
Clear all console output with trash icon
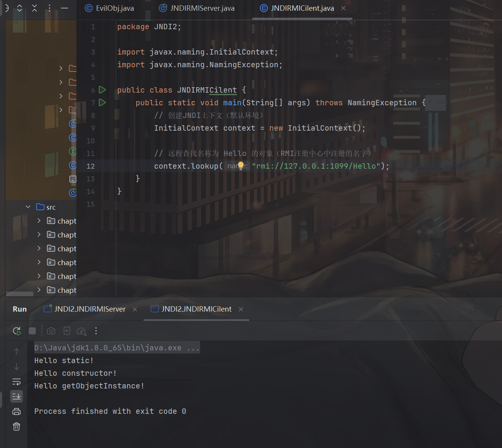click(17, 426)
